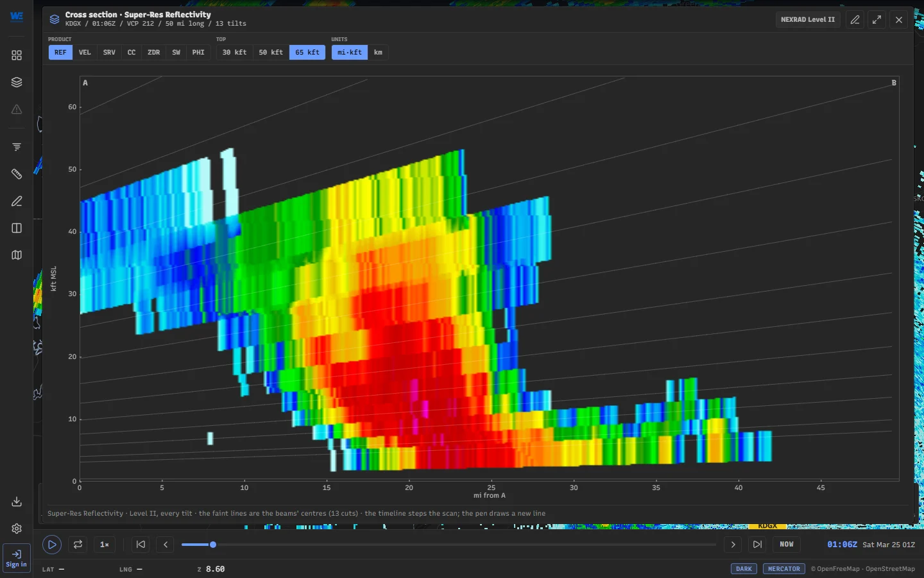The width and height of the screenshot is (924, 578).
Task: Choose km units
Action: pyautogui.click(x=379, y=53)
